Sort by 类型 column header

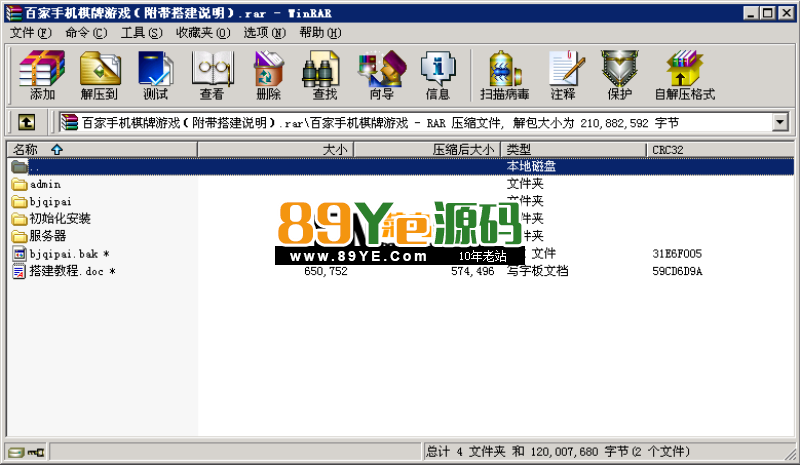pyautogui.click(x=574, y=150)
